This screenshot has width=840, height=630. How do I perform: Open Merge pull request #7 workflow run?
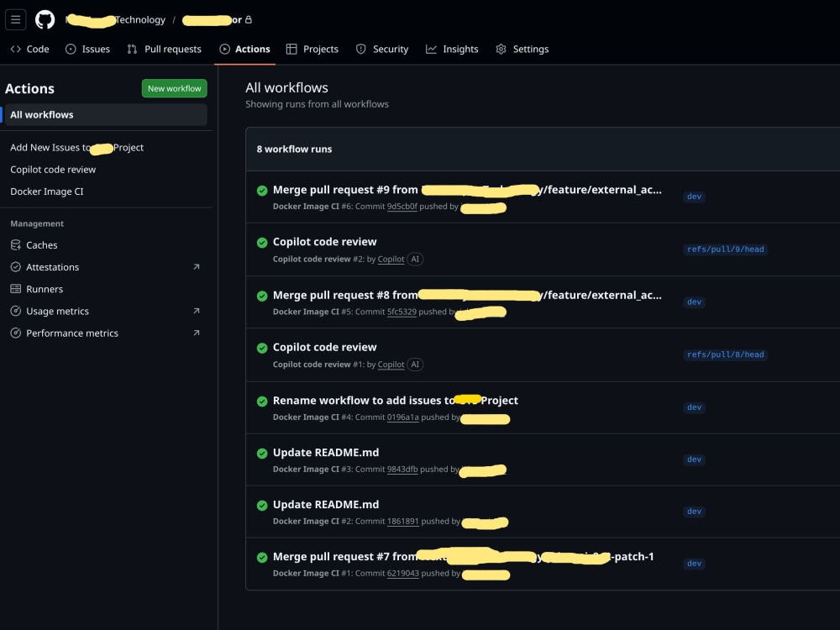464,557
